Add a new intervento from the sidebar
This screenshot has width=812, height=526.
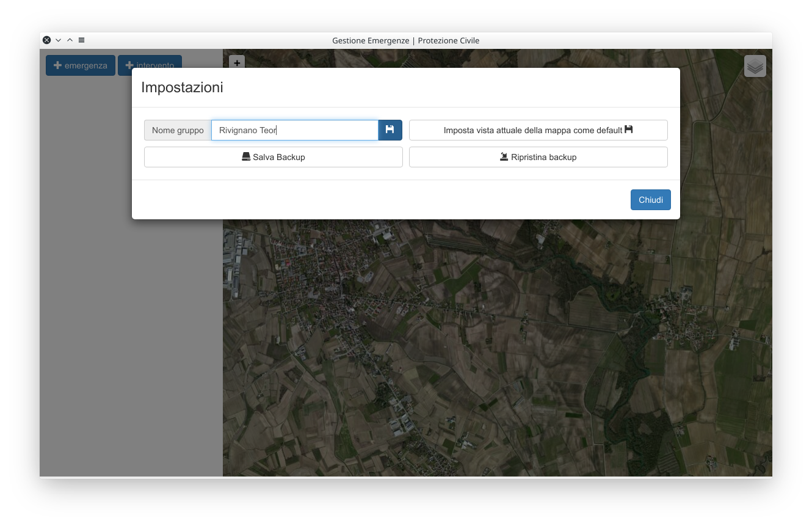click(150, 62)
